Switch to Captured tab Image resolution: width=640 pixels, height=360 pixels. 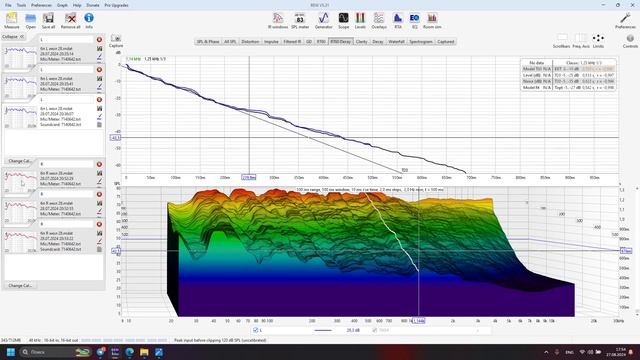[x=445, y=42]
